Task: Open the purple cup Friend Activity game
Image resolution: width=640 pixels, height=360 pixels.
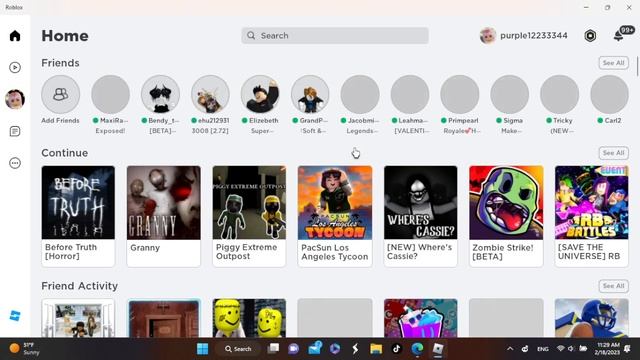Action: (420, 318)
